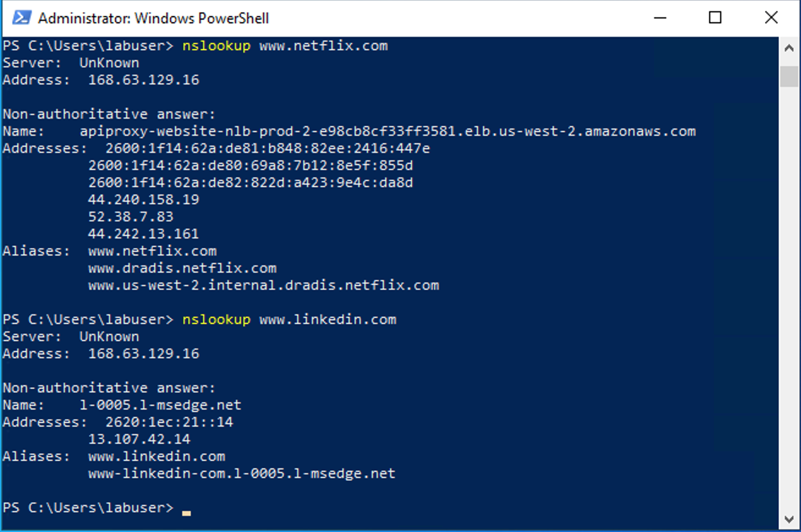Click the address 44.240.158.19

point(144,199)
